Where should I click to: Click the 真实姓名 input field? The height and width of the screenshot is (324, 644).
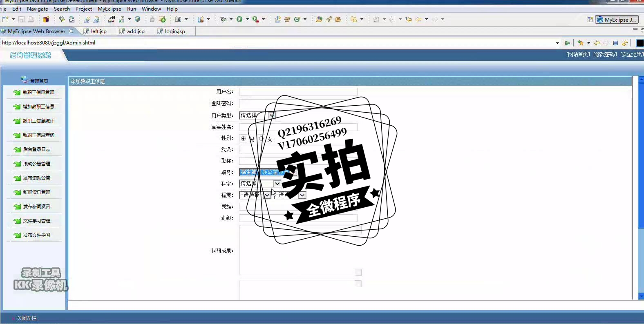click(298, 127)
